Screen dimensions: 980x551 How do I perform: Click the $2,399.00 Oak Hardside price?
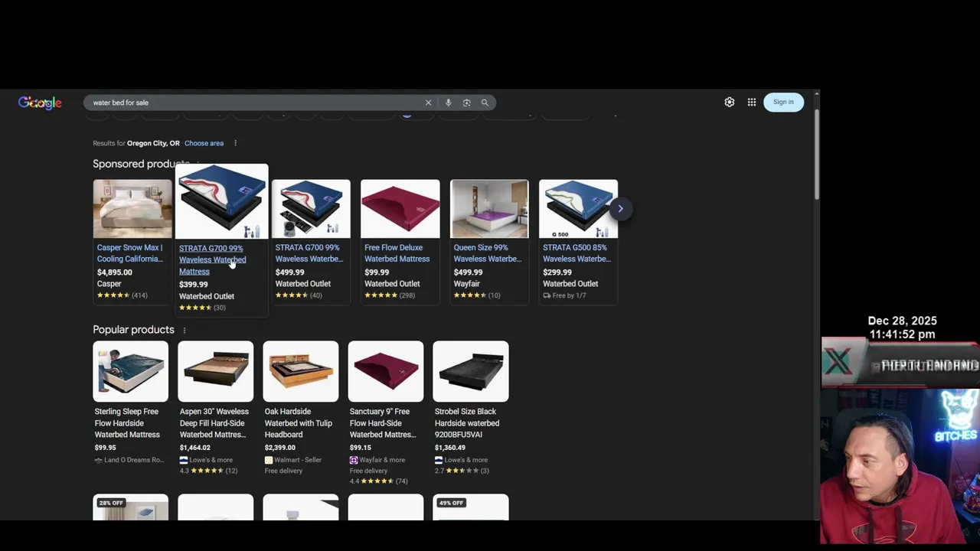coord(280,448)
